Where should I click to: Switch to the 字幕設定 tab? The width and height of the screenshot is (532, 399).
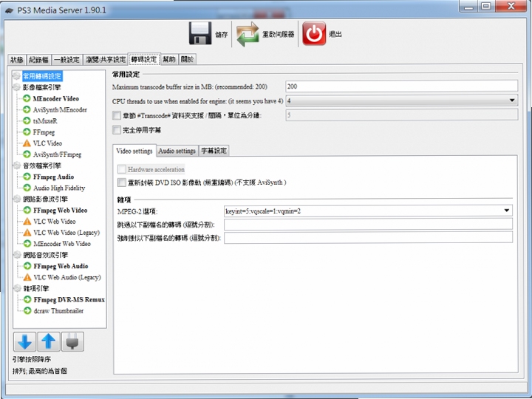point(214,151)
